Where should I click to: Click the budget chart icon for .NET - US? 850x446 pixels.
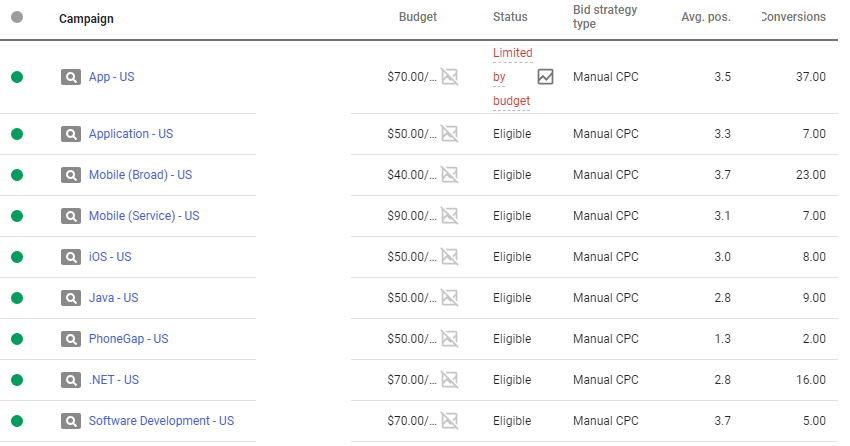[450, 380]
